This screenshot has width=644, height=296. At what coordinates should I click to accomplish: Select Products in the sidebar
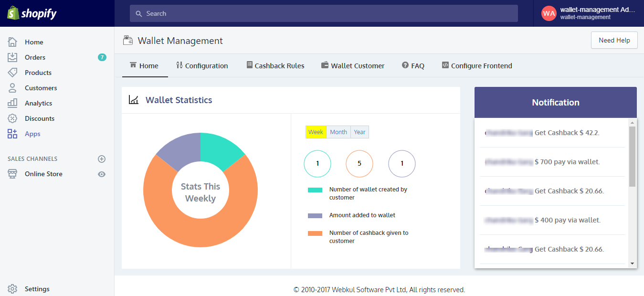point(38,72)
